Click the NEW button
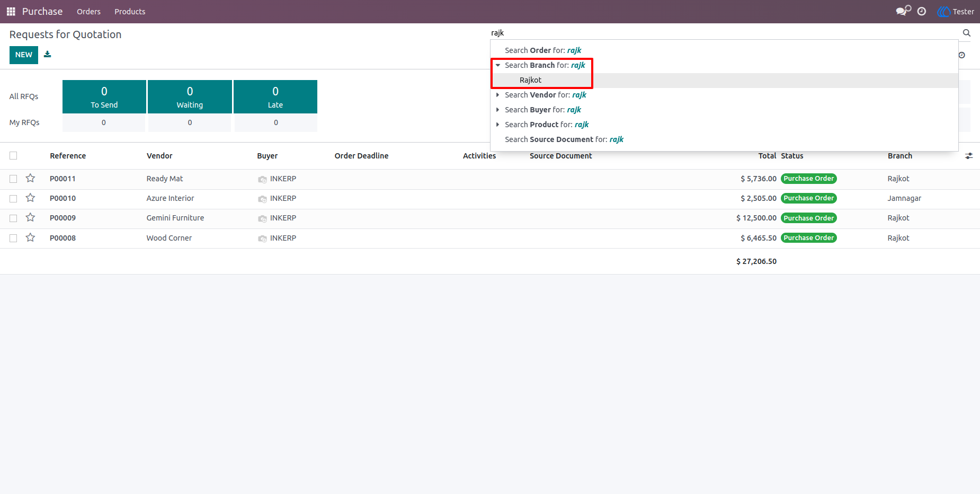The height and width of the screenshot is (494, 980). pos(24,55)
